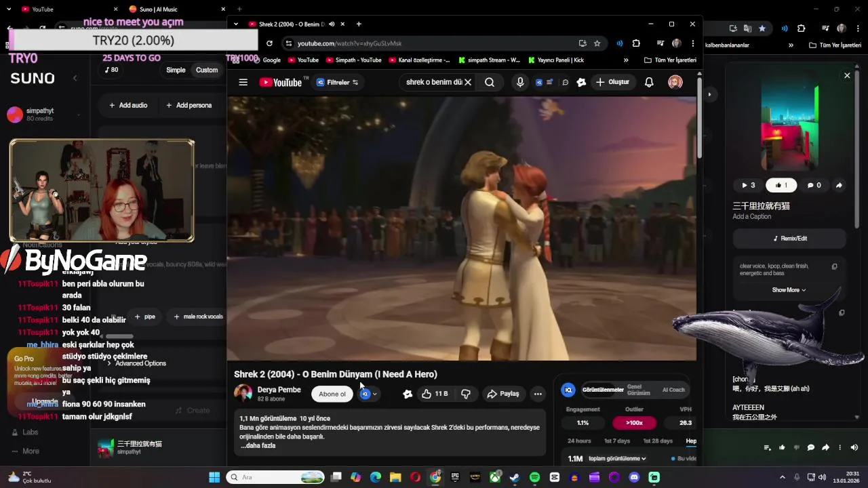Dislike the video with thumbs down
This screenshot has width=868, height=488.
(x=466, y=394)
